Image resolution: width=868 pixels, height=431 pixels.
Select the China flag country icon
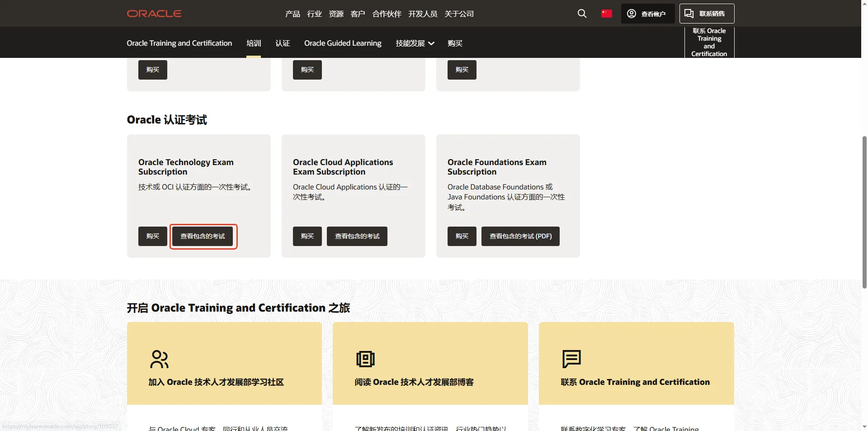point(607,14)
